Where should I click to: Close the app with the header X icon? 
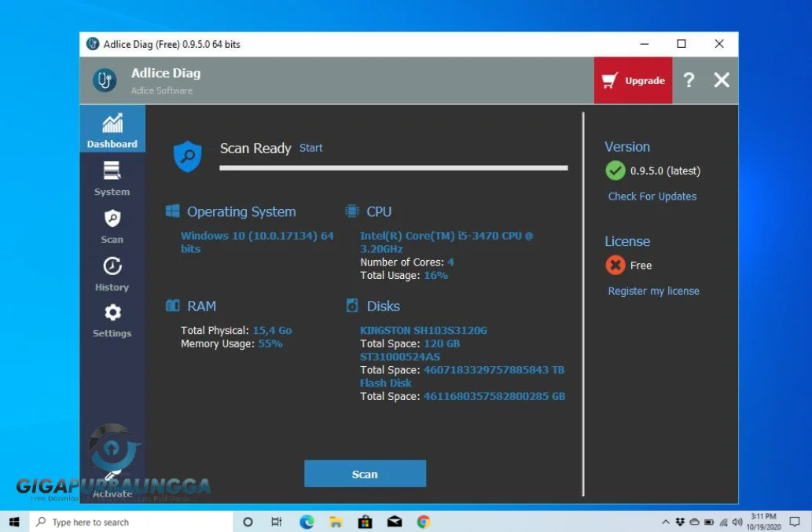pos(722,80)
